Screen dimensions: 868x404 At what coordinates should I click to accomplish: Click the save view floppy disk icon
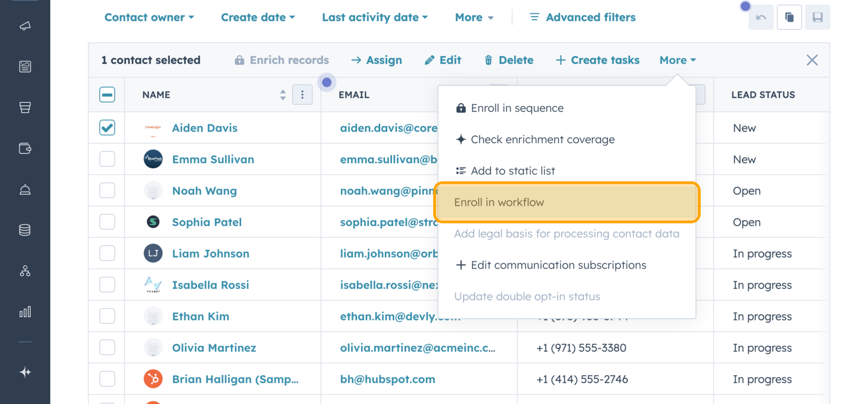[817, 18]
